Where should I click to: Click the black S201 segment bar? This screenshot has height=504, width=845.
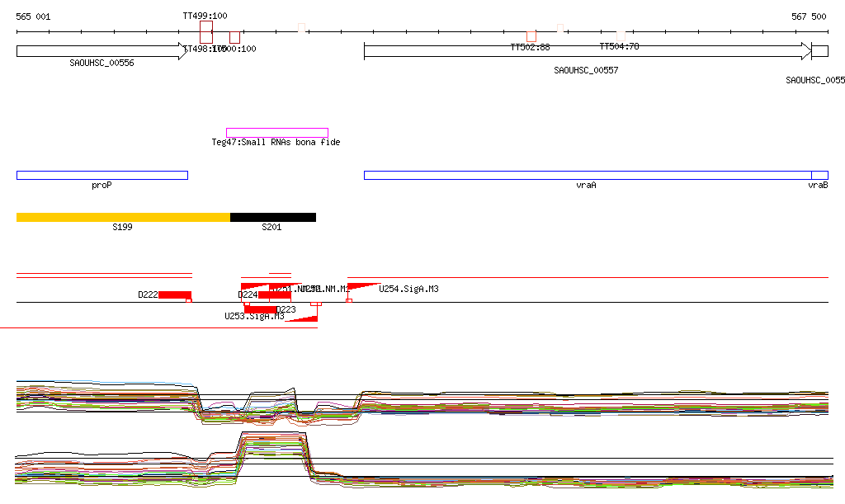(x=273, y=218)
